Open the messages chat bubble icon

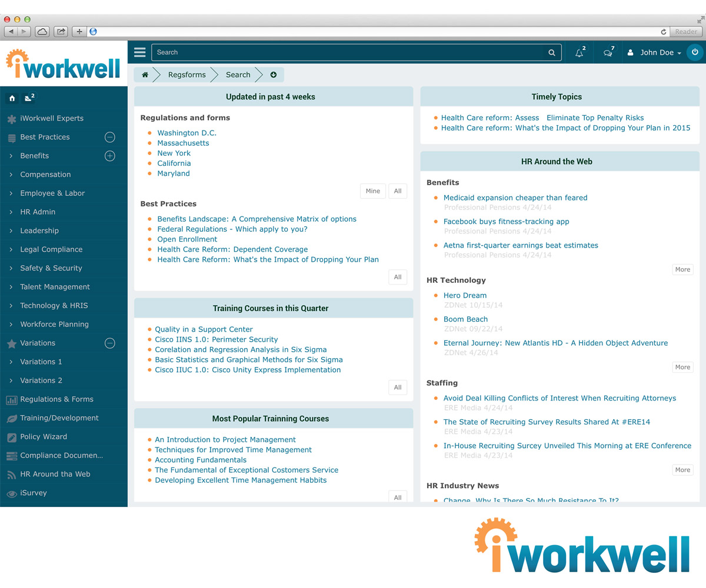(x=607, y=52)
